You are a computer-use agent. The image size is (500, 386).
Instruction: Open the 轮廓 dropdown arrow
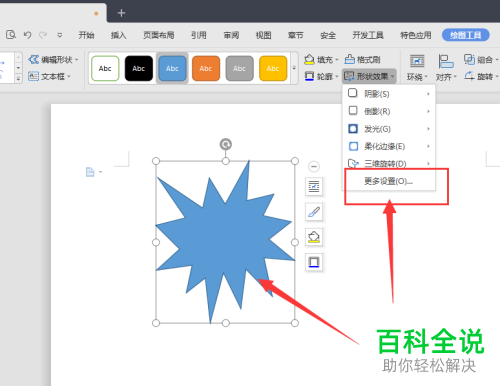(337, 77)
